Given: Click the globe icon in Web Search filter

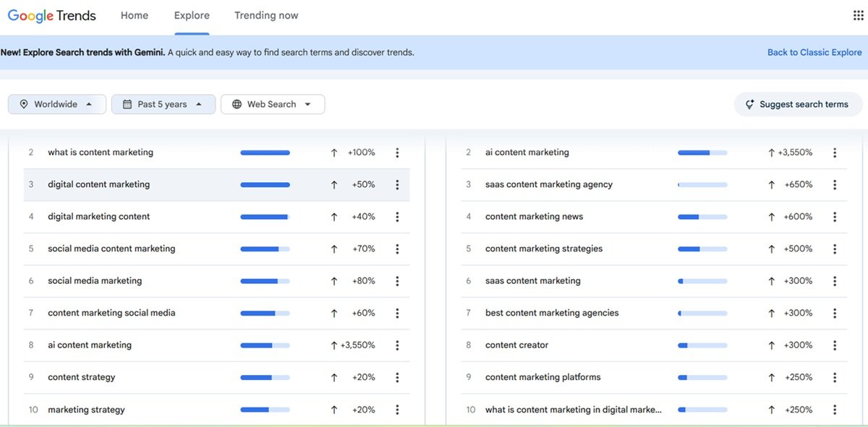Looking at the screenshot, I should (x=237, y=104).
